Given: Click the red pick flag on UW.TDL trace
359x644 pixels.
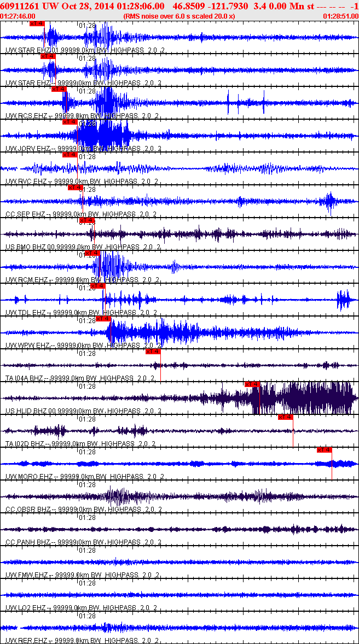Looking at the screenshot, I should tap(98, 286).
